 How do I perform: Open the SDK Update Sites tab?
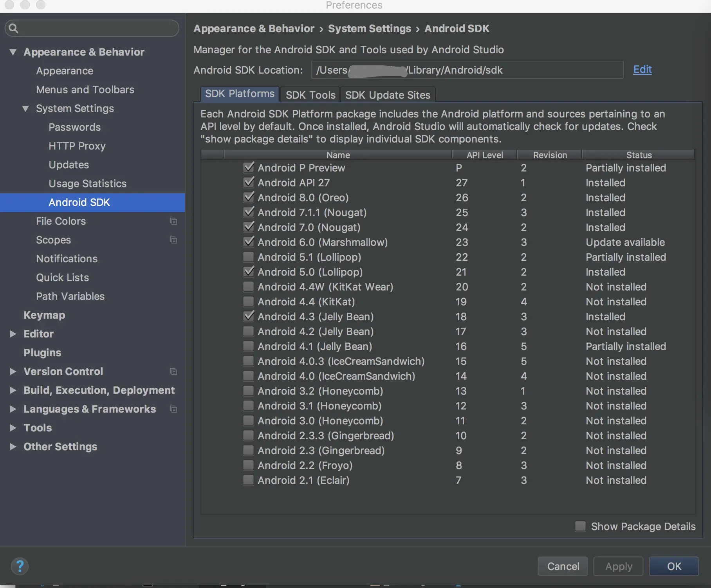(x=388, y=95)
